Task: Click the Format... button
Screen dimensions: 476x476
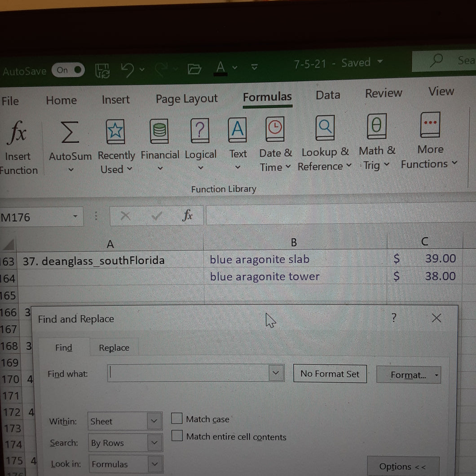Action: click(x=408, y=375)
